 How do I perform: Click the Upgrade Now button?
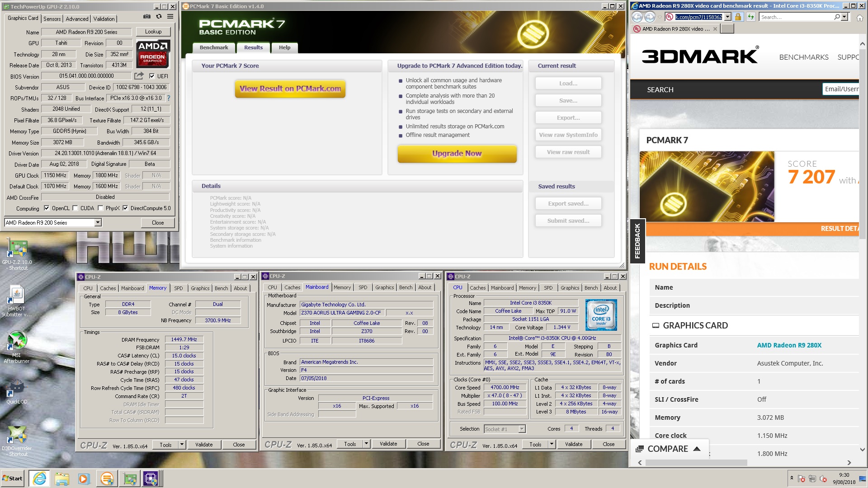pos(457,154)
